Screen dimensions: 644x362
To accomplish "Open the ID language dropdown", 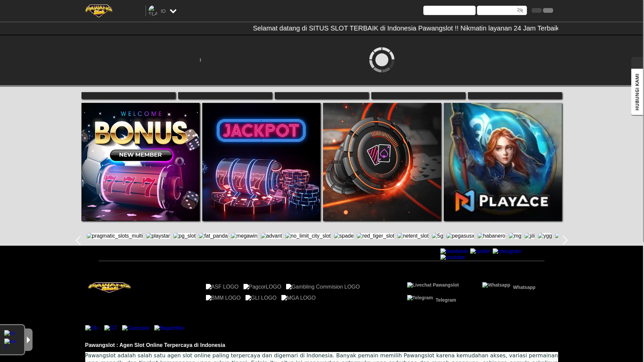I will pos(163,11).
